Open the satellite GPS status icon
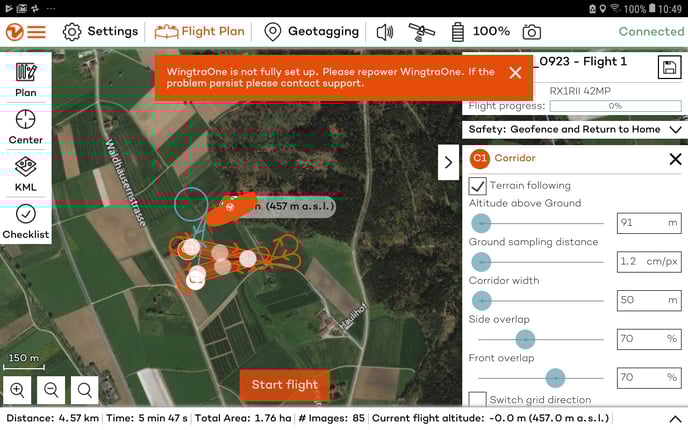Viewport: 688px width, 430px height. pyautogui.click(x=422, y=32)
